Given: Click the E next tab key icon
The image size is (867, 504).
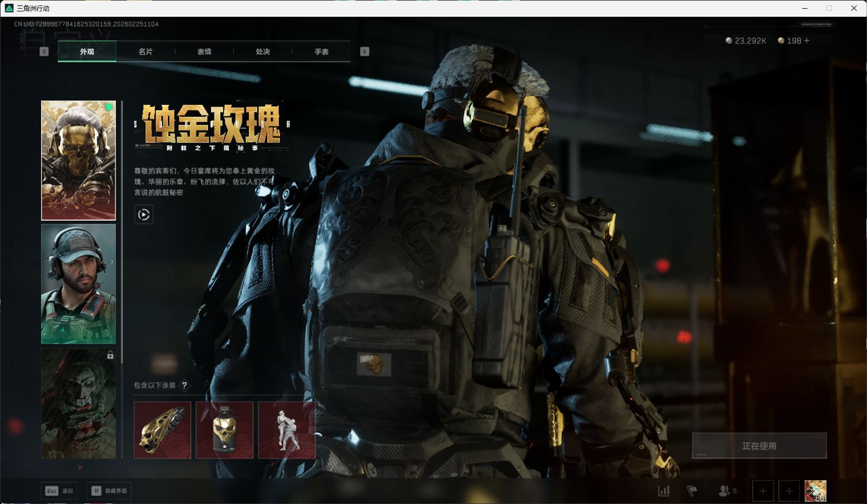Looking at the screenshot, I should [x=365, y=51].
